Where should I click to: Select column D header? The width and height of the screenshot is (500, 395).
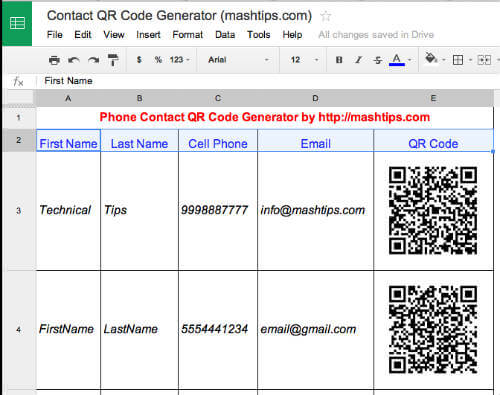(315, 98)
